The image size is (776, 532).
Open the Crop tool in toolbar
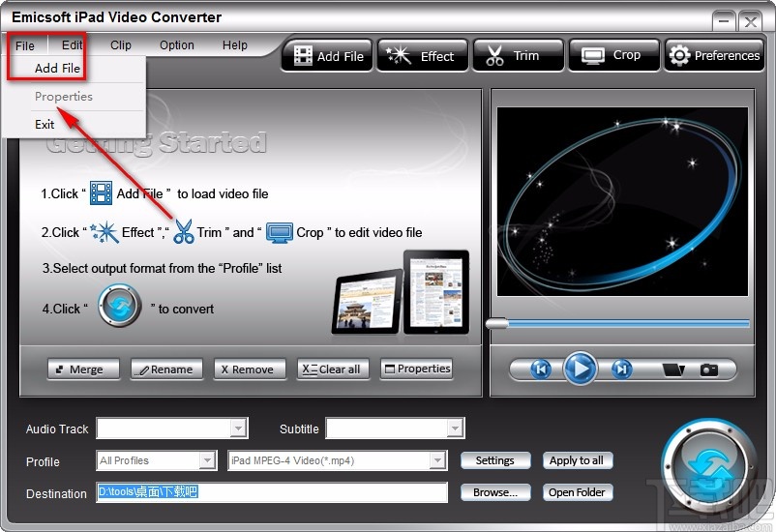[614, 56]
